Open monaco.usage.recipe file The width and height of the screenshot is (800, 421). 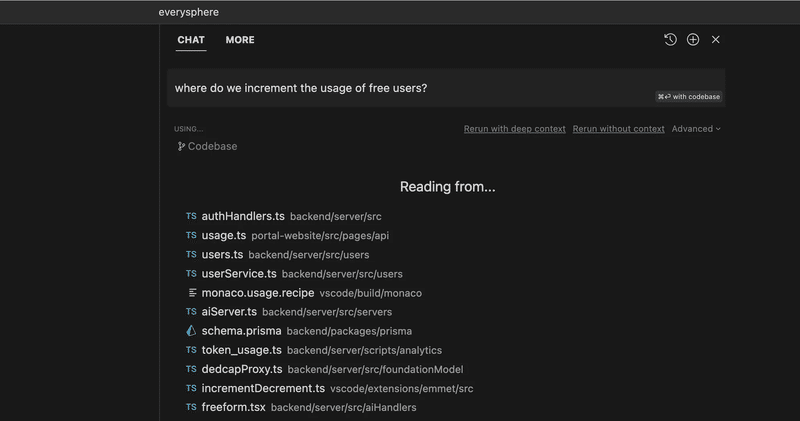[258, 292]
